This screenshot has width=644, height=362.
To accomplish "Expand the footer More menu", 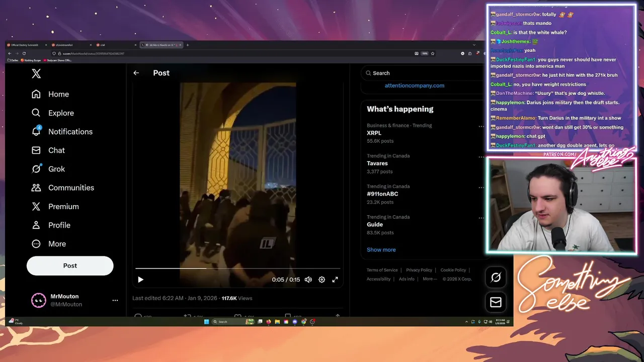I will tap(430, 279).
